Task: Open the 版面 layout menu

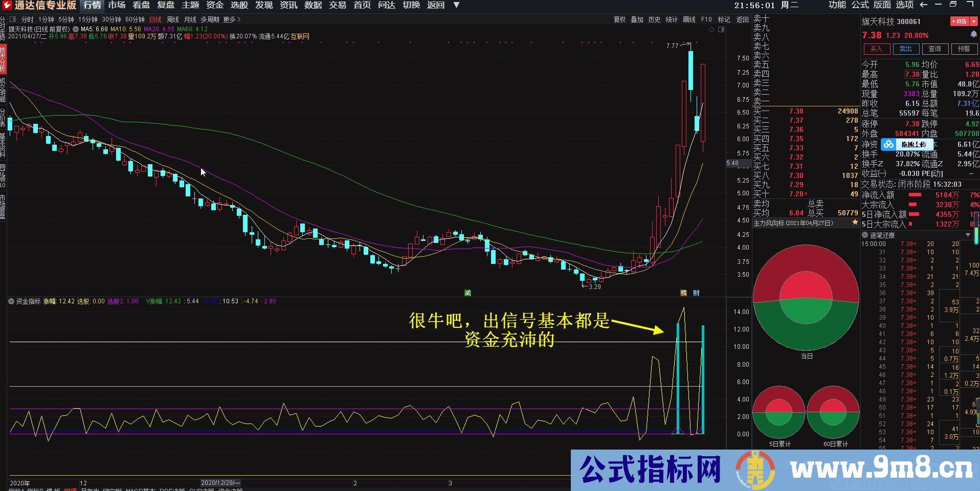Action: (882, 5)
